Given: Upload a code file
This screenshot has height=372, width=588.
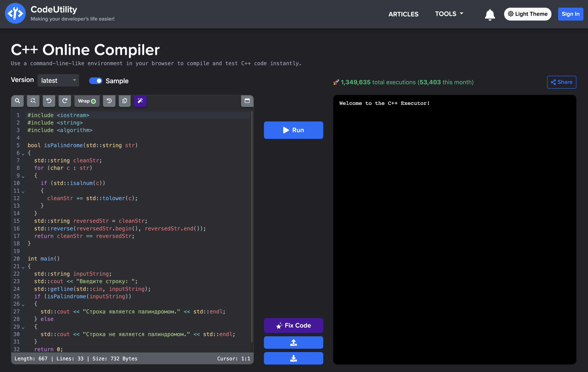Looking at the screenshot, I should tap(293, 343).
